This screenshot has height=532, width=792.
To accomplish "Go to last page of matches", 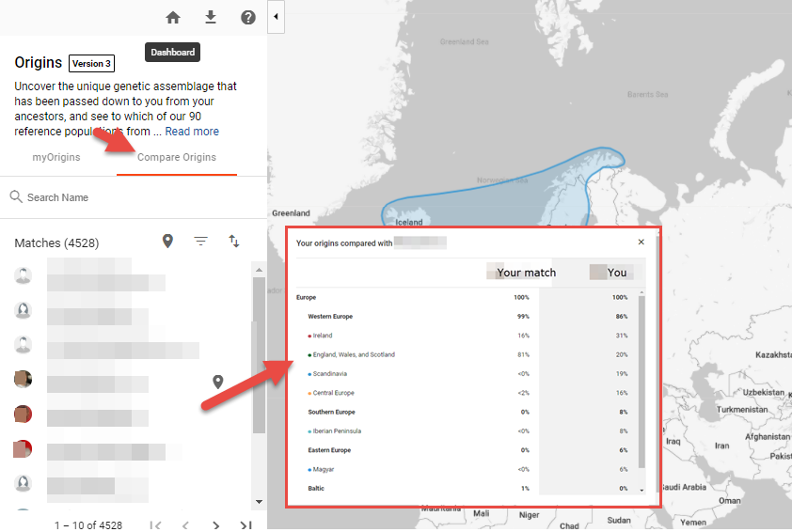I will (x=246, y=525).
